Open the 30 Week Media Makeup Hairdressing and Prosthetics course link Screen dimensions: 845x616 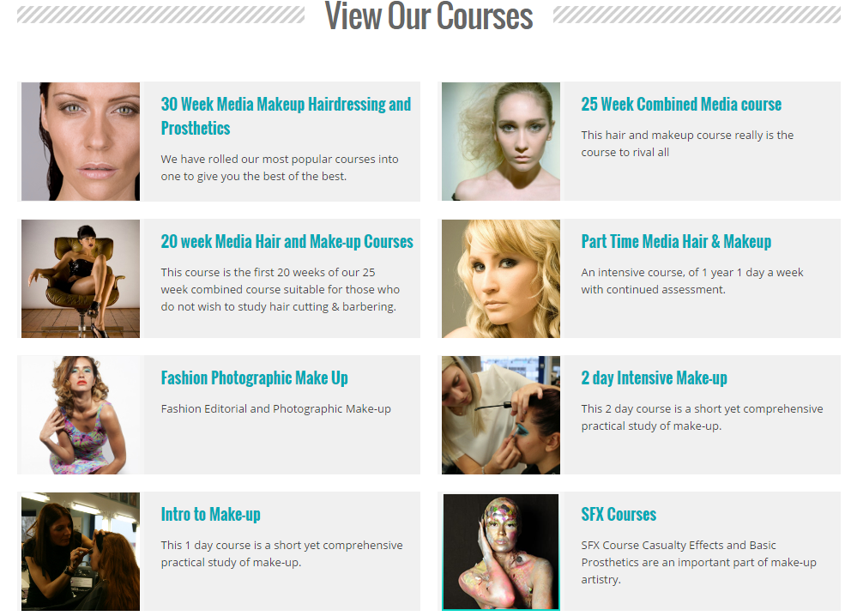click(286, 116)
